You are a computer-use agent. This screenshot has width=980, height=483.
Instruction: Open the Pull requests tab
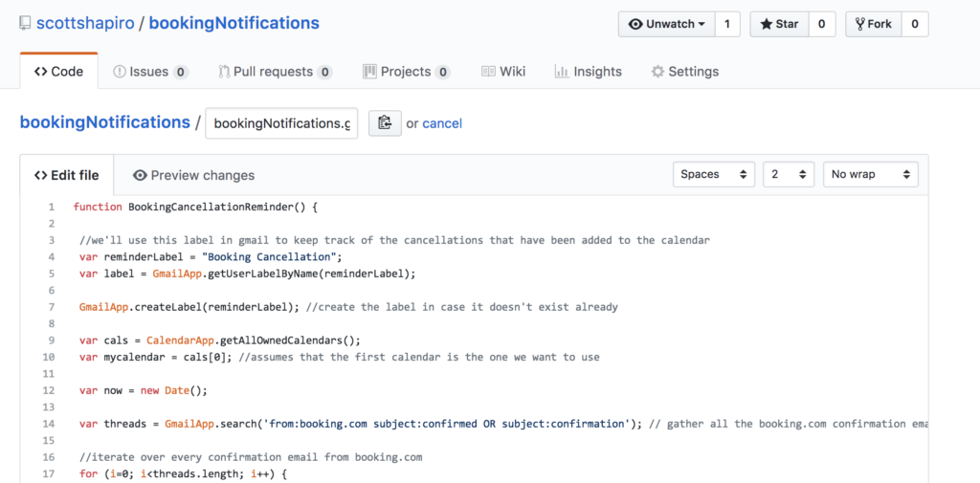click(x=275, y=72)
